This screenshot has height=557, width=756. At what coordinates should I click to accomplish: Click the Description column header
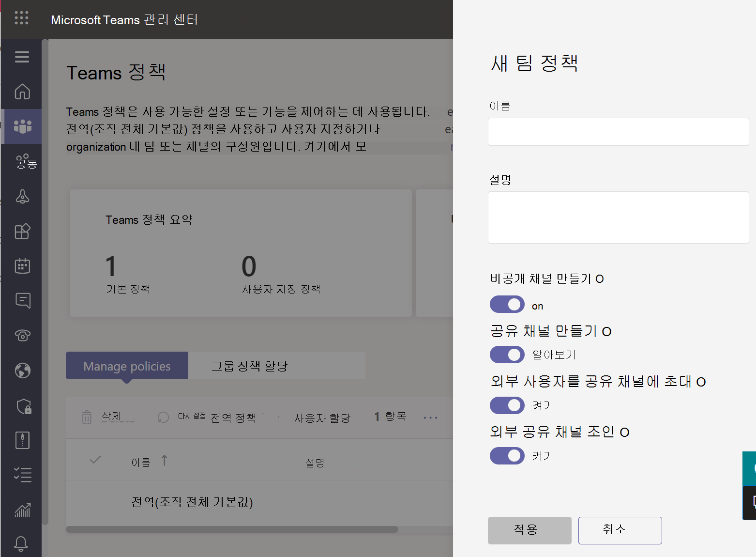click(x=315, y=463)
